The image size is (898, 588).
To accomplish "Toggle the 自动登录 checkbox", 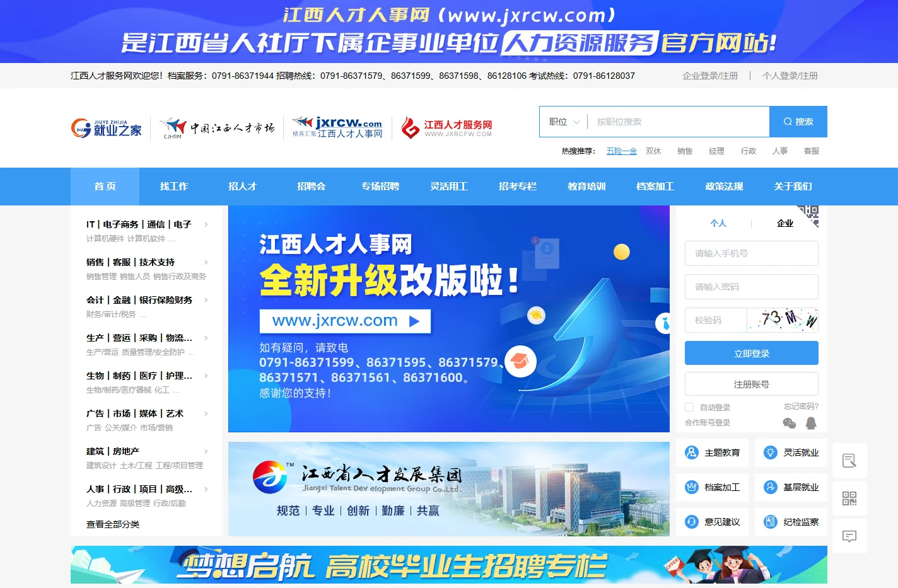I will [x=689, y=407].
